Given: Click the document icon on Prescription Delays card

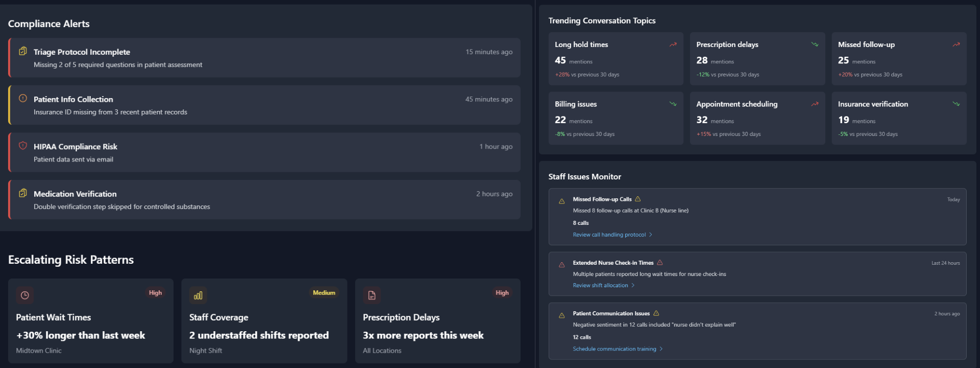Looking at the screenshot, I should coord(372,295).
